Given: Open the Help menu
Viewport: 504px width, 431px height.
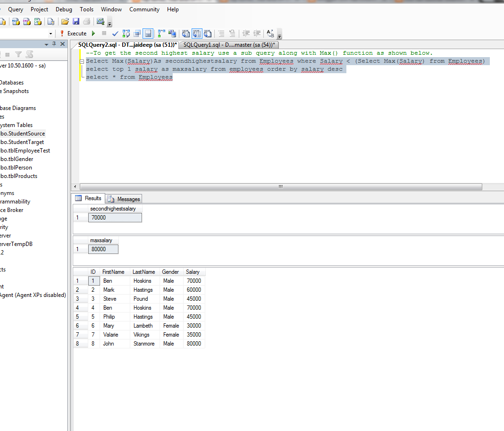Looking at the screenshot, I should pyautogui.click(x=173, y=9).
